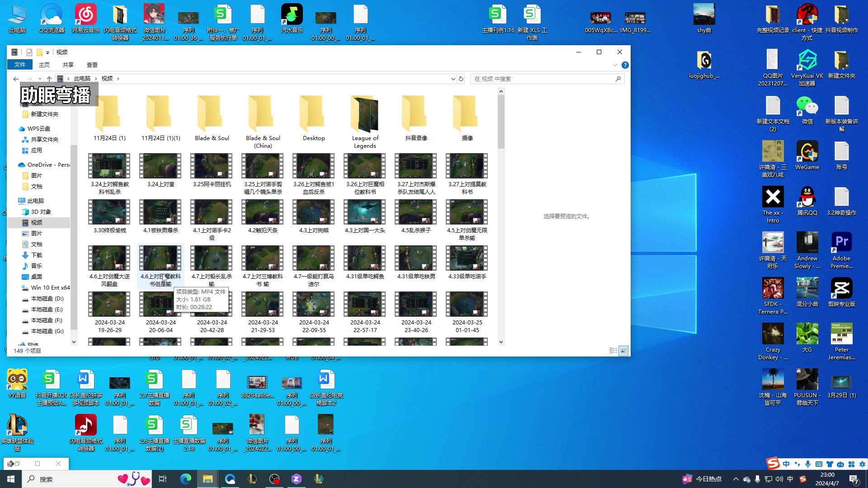
Task: Open 今日热点 news widget on taskbar
Action: point(702,479)
